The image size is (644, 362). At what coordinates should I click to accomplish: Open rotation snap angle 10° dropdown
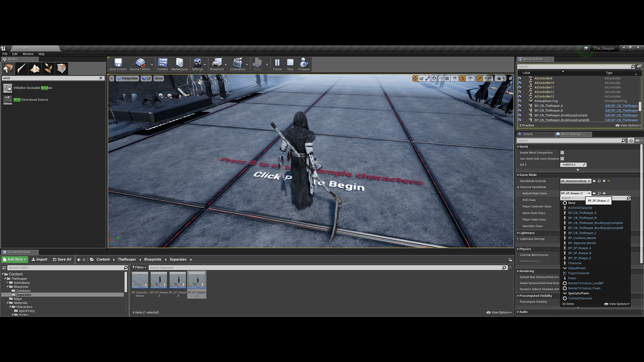(x=470, y=78)
